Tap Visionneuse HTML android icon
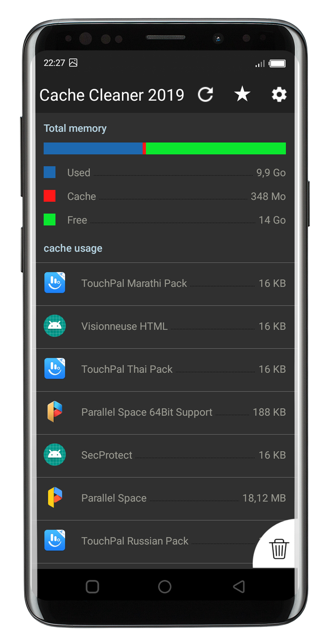This screenshot has width=331, height=644. [x=55, y=326]
